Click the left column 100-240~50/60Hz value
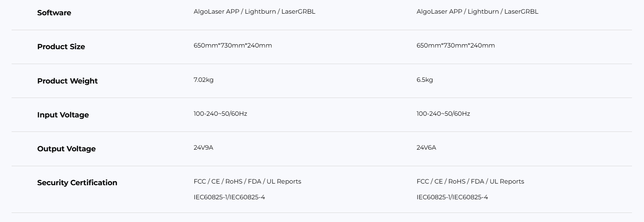Viewport: 644px width, 222px height. click(220, 114)
